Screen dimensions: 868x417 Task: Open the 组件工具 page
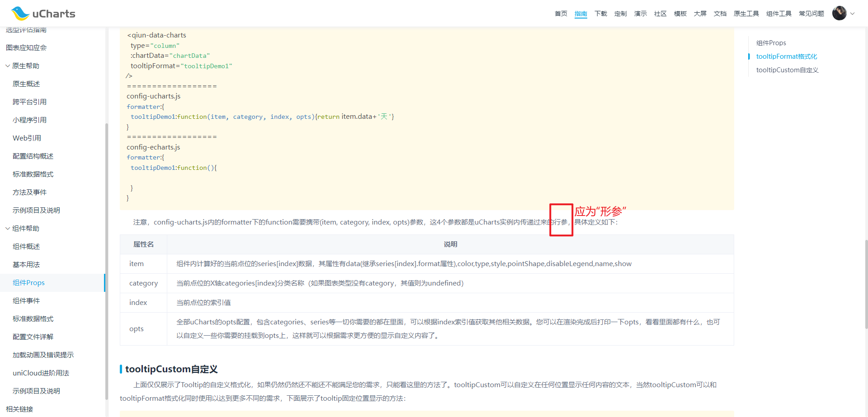778,14
